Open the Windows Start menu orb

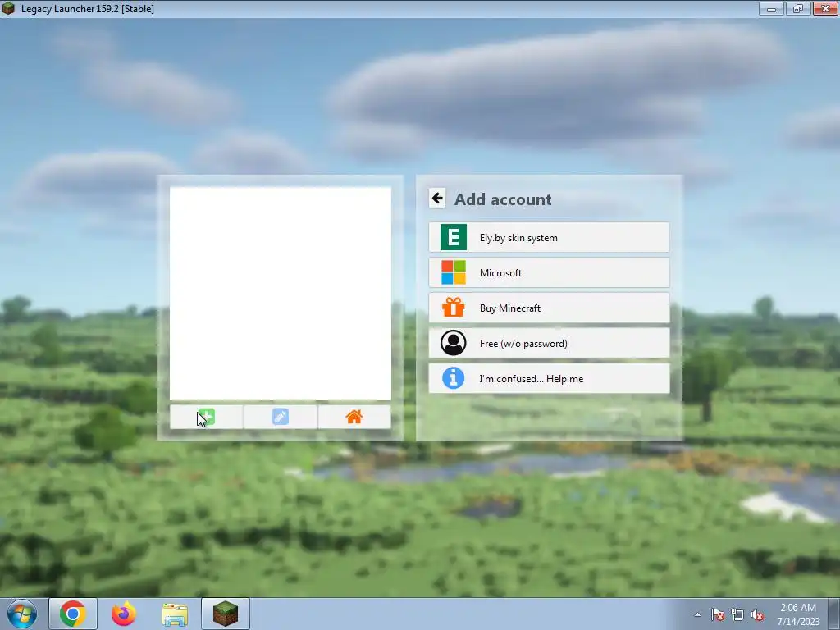tap(22, 614)
